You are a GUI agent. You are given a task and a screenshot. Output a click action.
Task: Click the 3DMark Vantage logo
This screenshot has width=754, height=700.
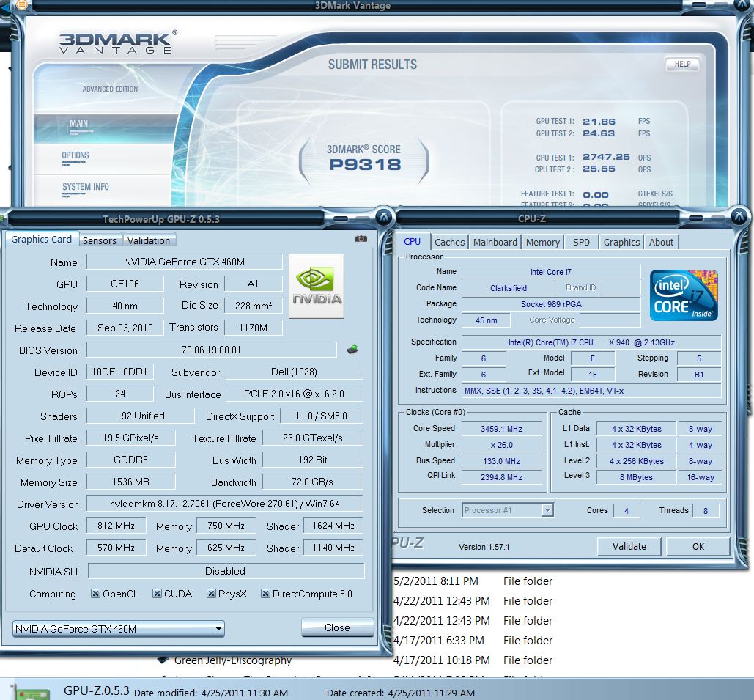click(x=118, y=43)
